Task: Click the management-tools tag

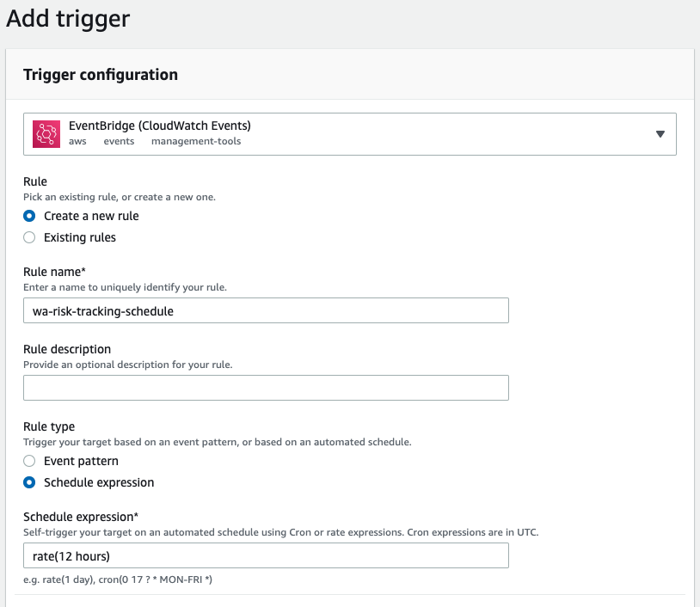Action: (x=196, y=141)
